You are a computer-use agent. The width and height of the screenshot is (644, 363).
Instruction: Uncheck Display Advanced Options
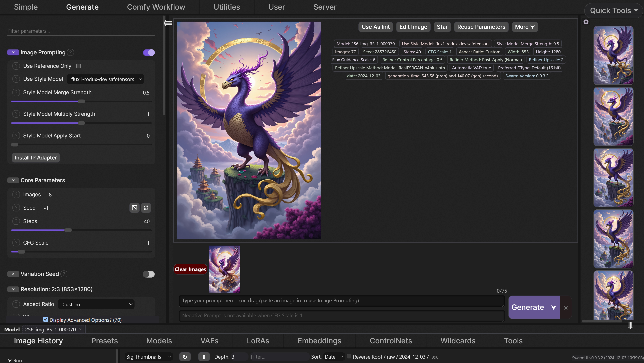pos(45,319)
